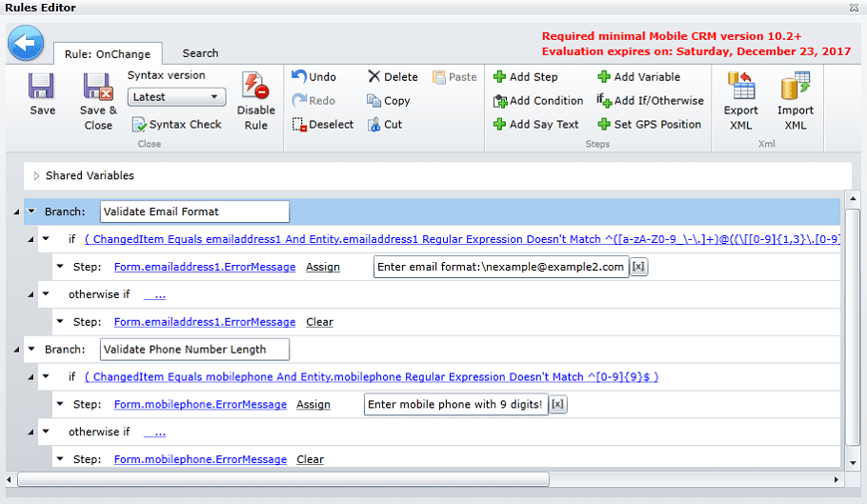Switch to the Search tab
867x504 pixels.
pos(200,53)
